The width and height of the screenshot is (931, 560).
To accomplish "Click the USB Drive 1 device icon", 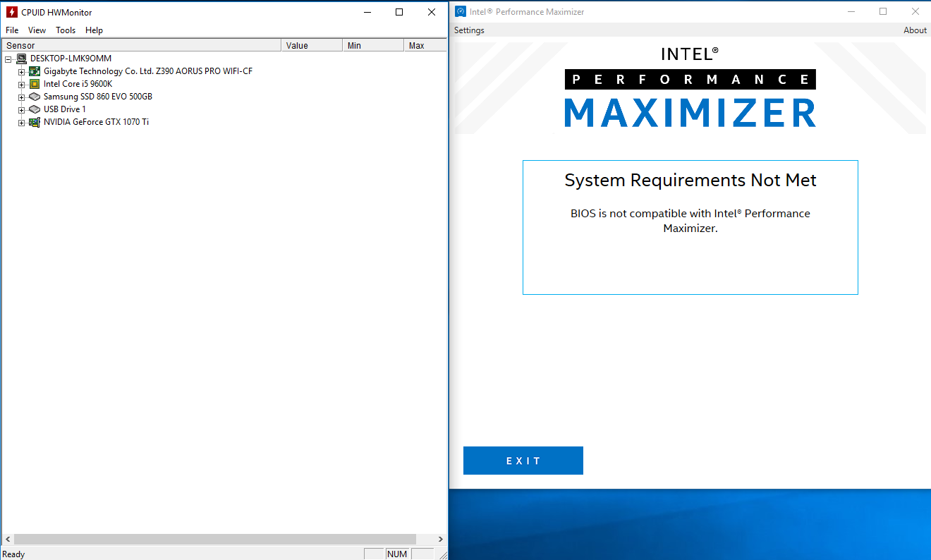I will coord(34,109).
